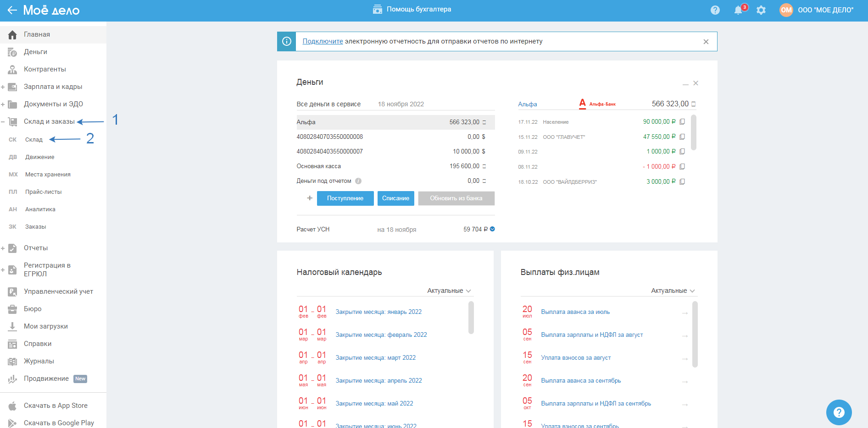Open the menu icon in the Деньги под отчетом row
Screen dimensions: 868x428
[x=484, y=181]
